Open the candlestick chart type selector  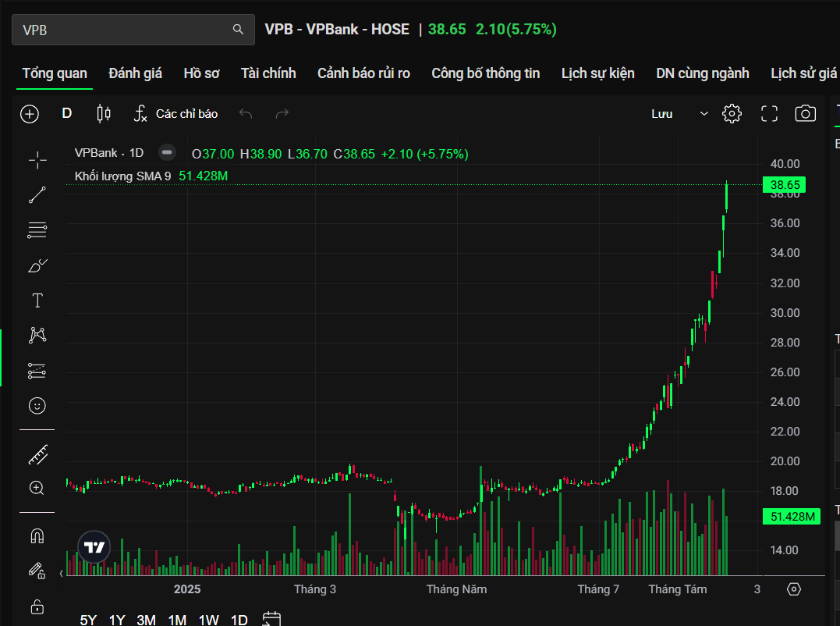(x=104, y=114)
